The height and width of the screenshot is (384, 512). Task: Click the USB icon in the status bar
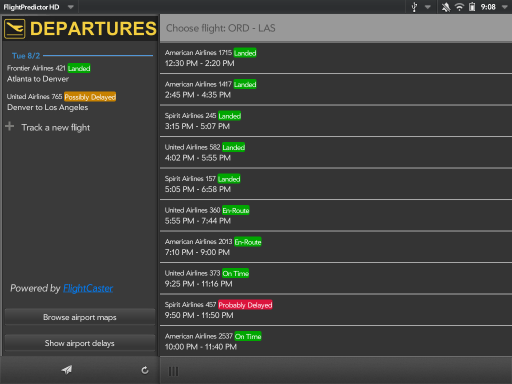pos(414,7)
